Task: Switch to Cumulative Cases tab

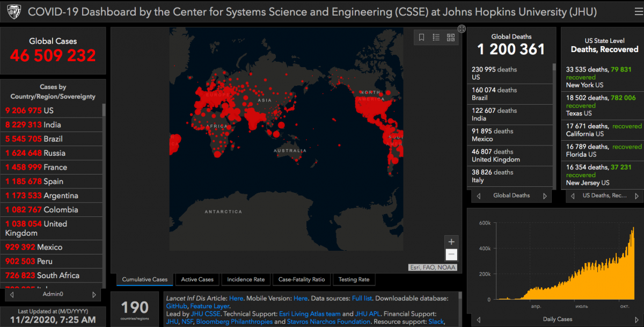Action: point(144,279)
